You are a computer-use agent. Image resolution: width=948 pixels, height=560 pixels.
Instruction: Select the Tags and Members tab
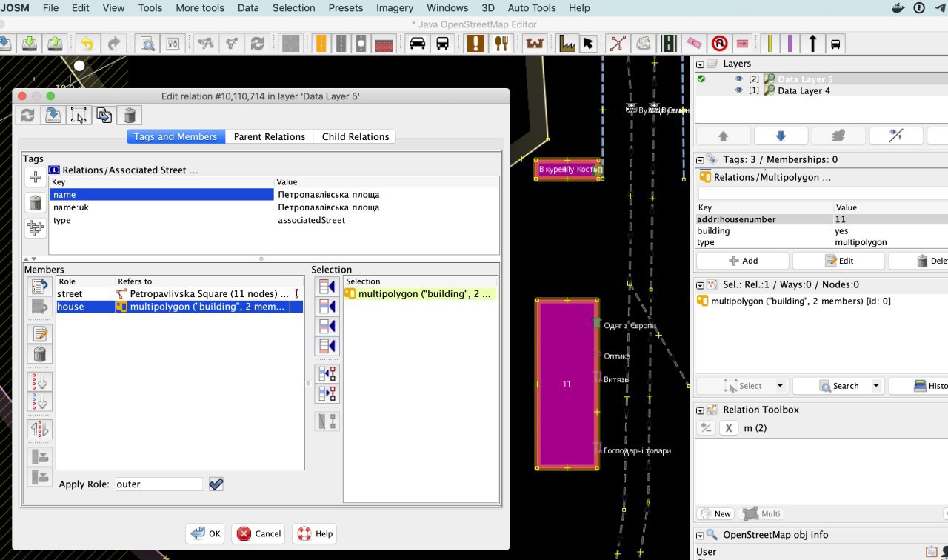click(176, 136)
